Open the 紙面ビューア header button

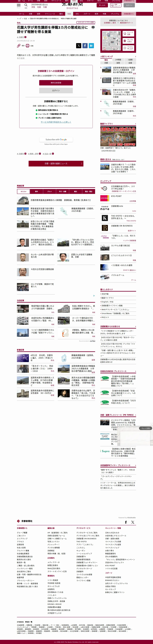coord(116,5)
